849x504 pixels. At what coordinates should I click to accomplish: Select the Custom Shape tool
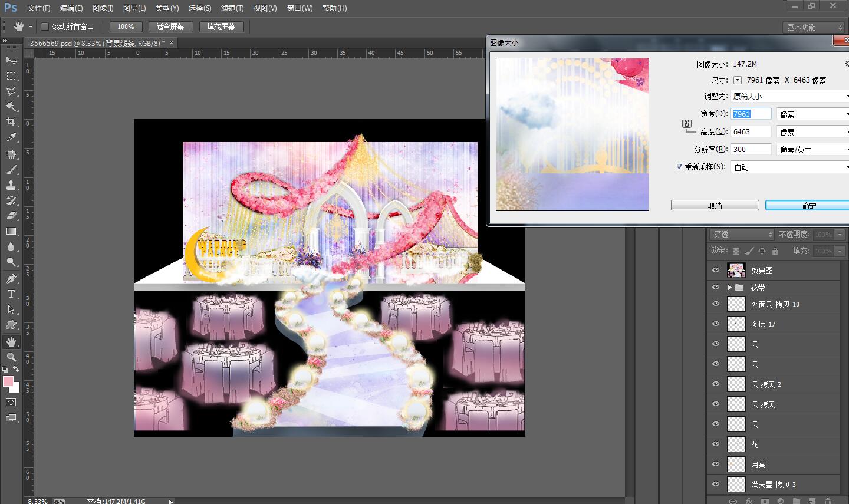pyautogui.click(x=11, y=325)
